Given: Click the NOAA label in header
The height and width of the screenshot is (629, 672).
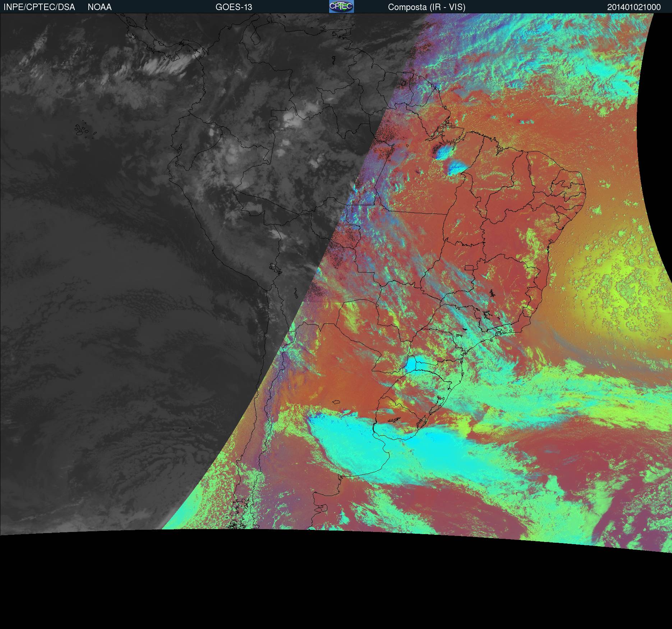Looking at the screenshot, I should 100,7.
